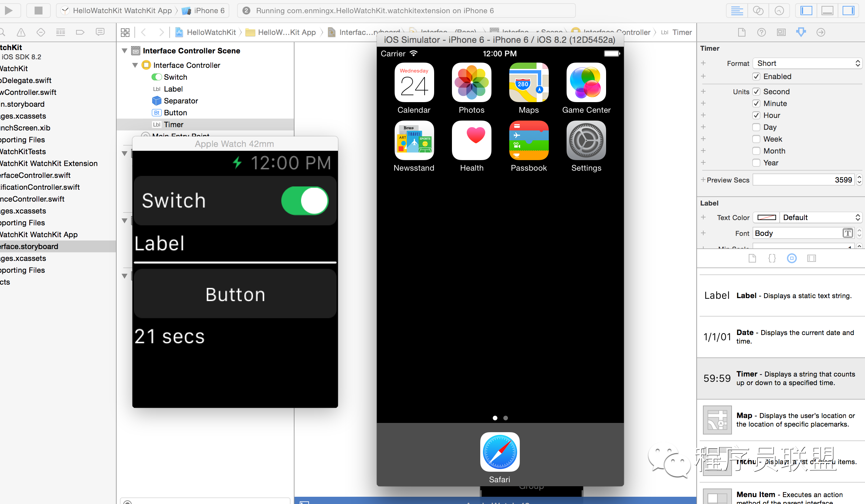Viewport: 865px width, 504px height.
Task: Uncheck the Minute units checkbox
Action: click(x=756, y=103)
